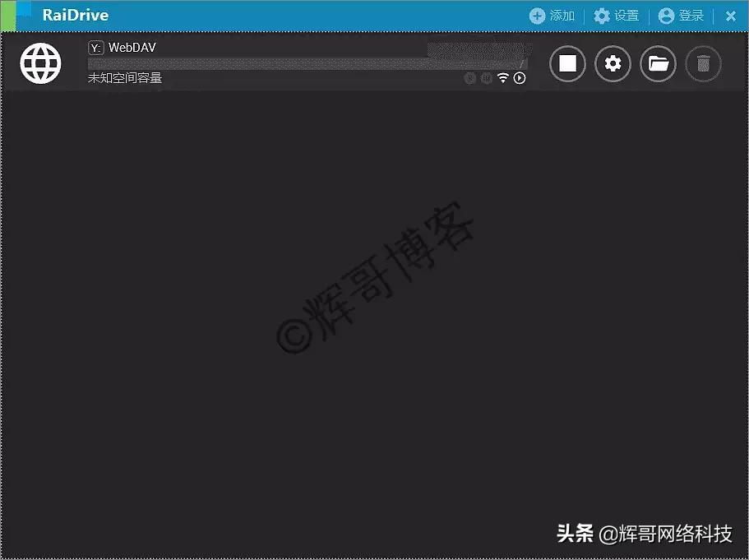Click the circled play arrow status icon
This screenshot has height=560, width=749.
[520, 78]
